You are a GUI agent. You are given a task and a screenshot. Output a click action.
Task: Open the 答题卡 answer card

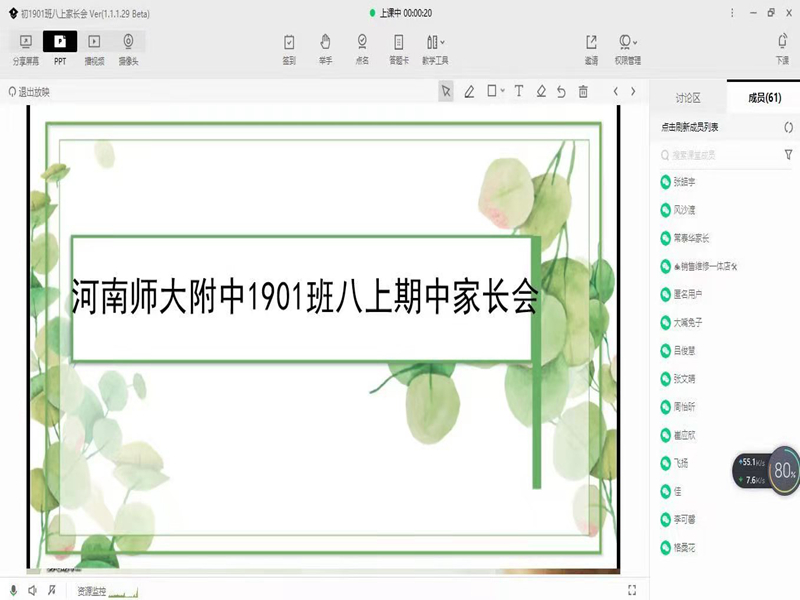coord(398,48)
